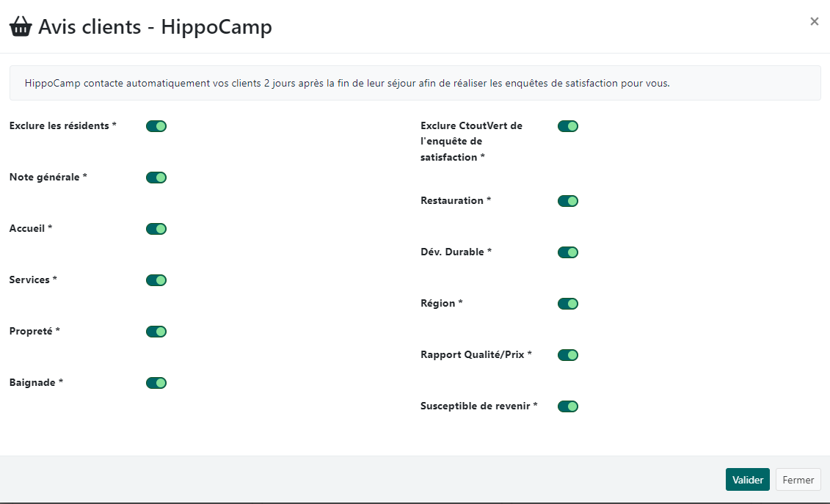This screenshot has height=504, width=830.
Task: Turn off the Accueil switch
Action: pos(156,229)
